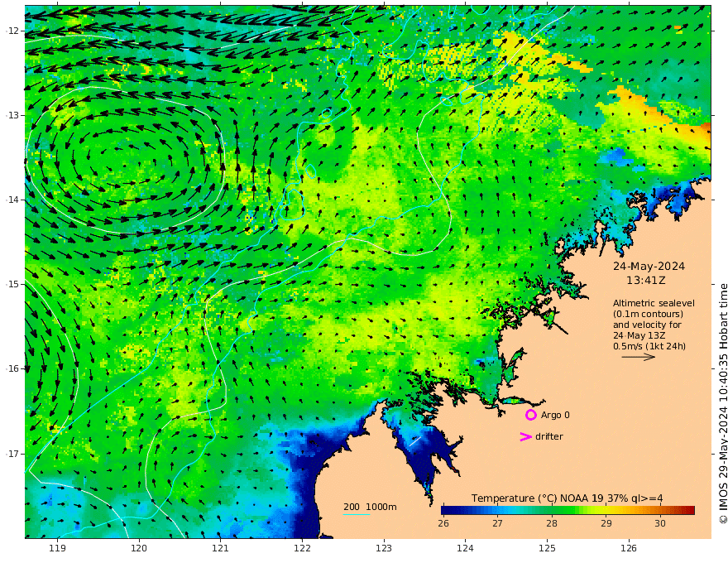Click the magenta Argo circle legend marker
The height and width of the screenshot is (563, 728).
(x=530, y=415)
